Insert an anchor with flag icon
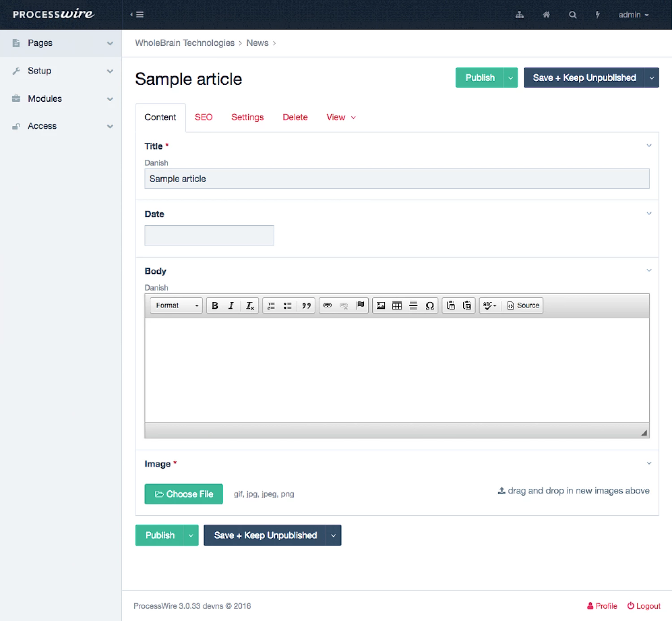The height and width of the screenshot is (621, 672). [360, 306]
